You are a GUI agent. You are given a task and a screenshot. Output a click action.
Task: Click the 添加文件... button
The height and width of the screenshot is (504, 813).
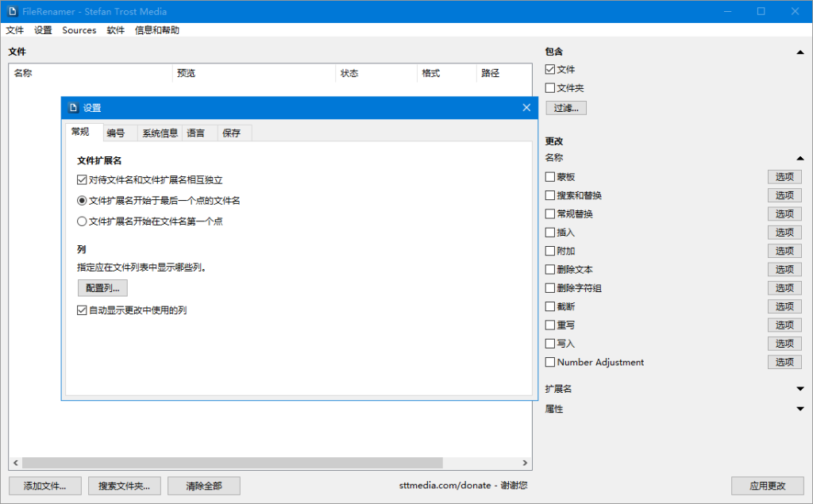[44, 486]
